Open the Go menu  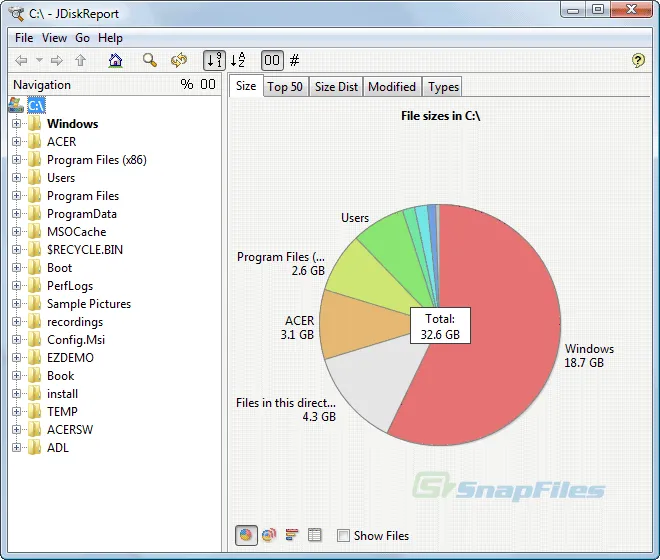click(82, 38)
